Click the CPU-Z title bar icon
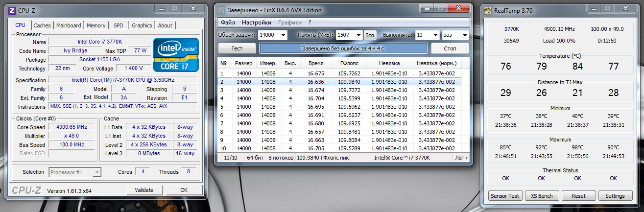The height and width of the screenshot is (212, 644). [x=12, y=10]
